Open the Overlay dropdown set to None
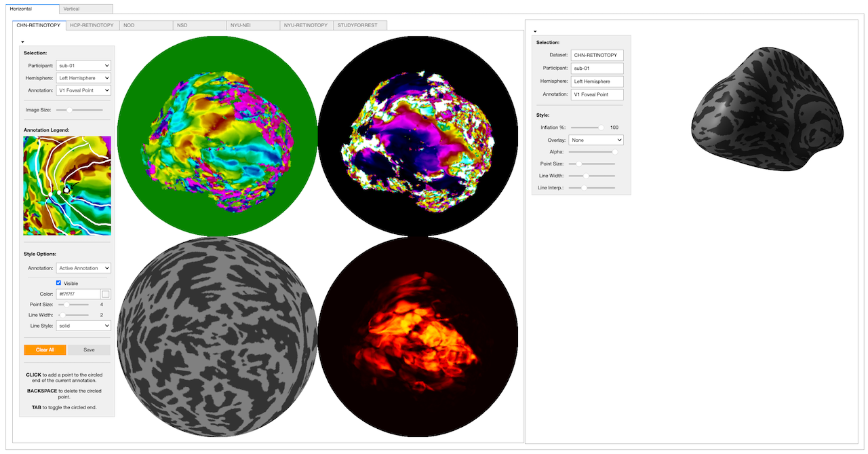This screenshot has height=454, width=868. coord(597,140)
